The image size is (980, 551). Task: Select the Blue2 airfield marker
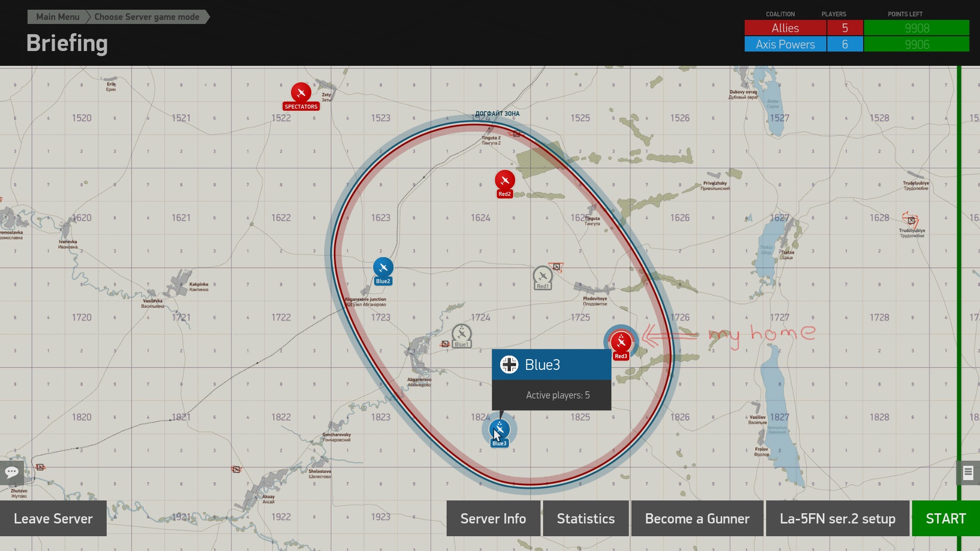pos(383,267)
